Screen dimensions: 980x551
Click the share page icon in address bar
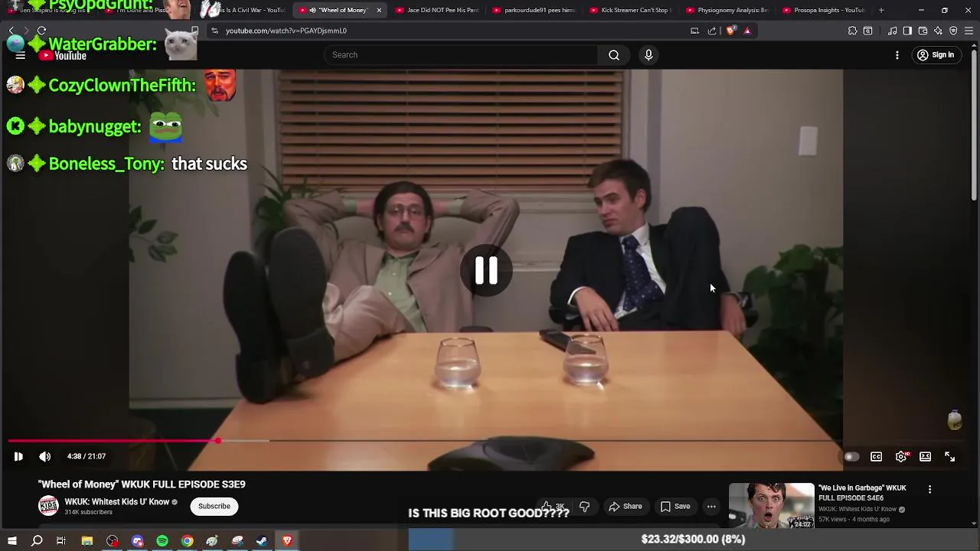(x=712, y=31)
